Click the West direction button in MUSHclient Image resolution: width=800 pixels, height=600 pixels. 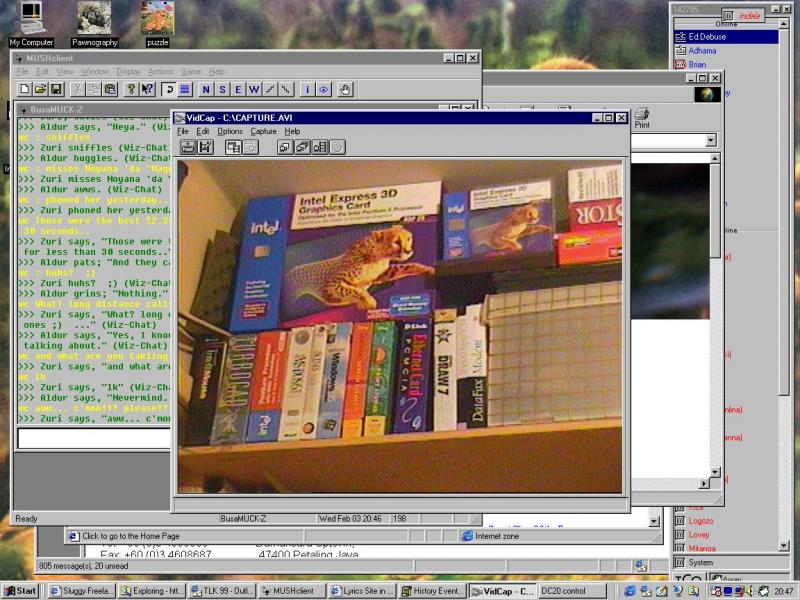(x=254, y=89)
